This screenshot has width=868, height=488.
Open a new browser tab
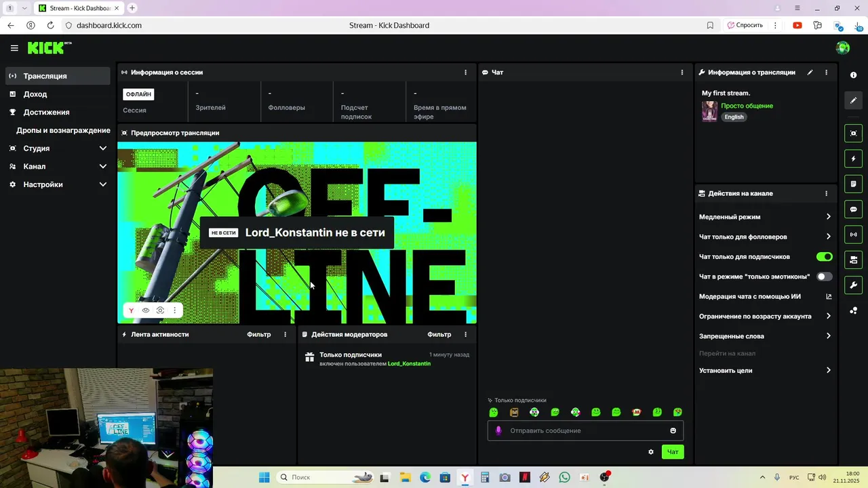132,8
